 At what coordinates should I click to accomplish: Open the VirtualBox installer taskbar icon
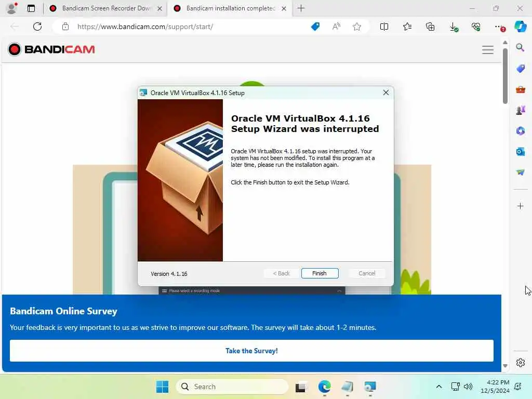coord(370,387)
